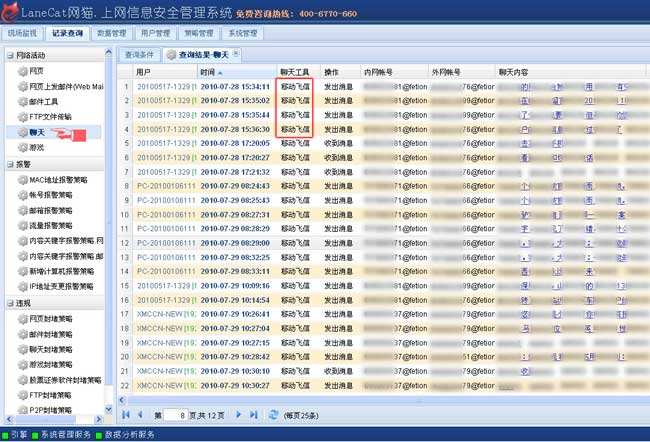Click the results grid scroll-left arrow
This screenshot has height=442, width=650.
coord(122,400)
